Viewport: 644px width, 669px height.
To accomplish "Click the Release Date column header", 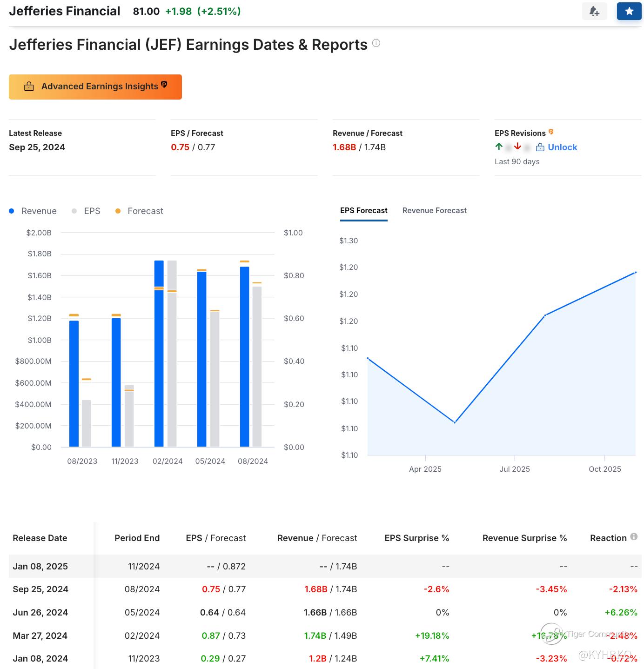I will (40, 538).
